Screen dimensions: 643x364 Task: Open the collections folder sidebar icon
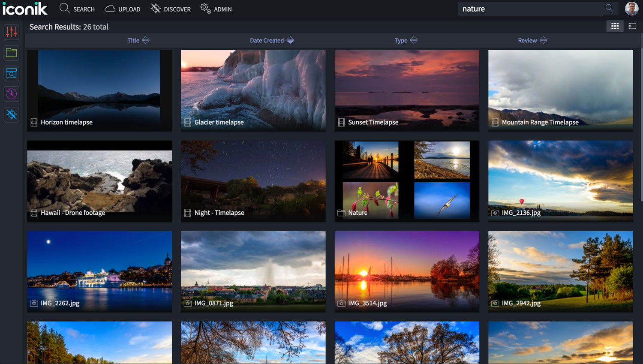click(12, 53)
